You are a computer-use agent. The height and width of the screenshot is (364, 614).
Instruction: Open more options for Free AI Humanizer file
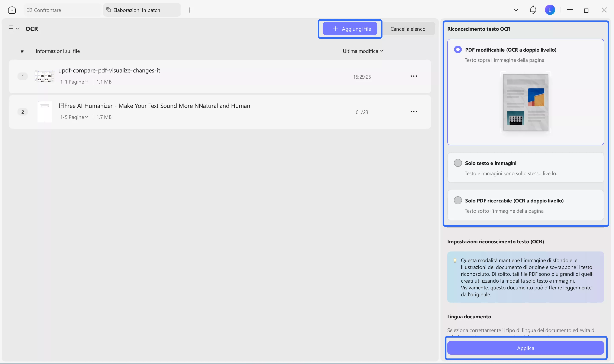[x=414, y=111]
